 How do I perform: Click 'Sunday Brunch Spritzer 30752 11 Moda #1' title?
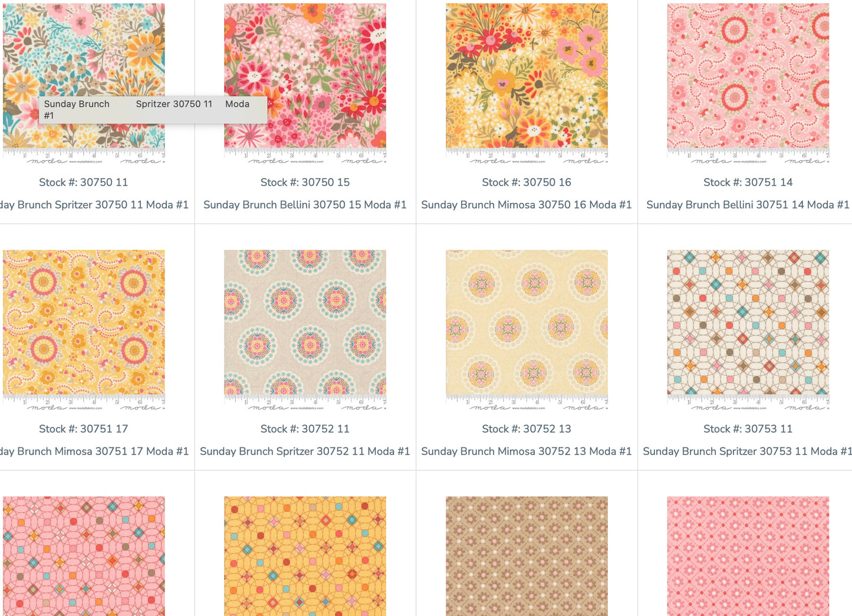(305, 451)
